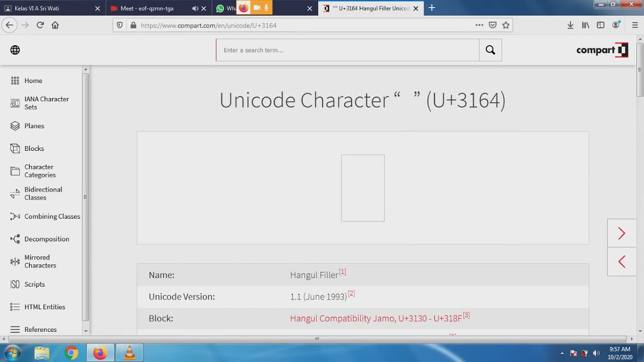Open VLC media player from taskbar

[x=129, y=353]
